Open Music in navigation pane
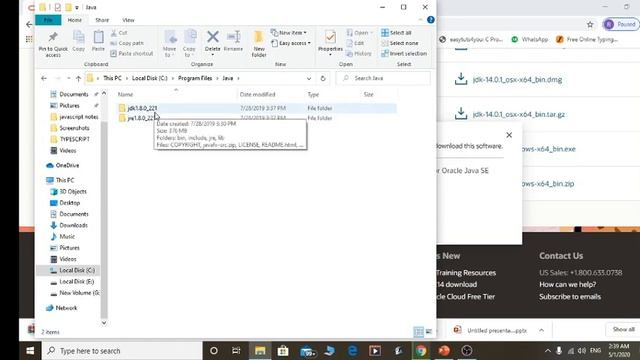This screenshot has width=640, height=360. pos(67,237)
